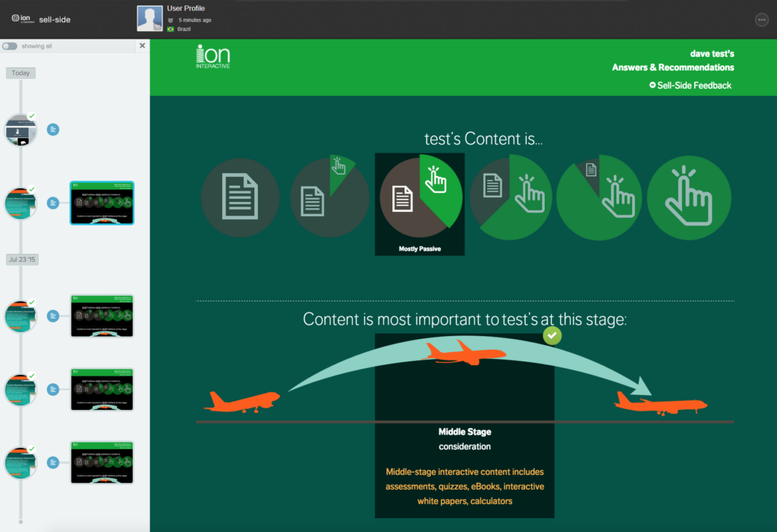The height and width of the screenshot is (532, 777).
Task: Click the slightly interactive pie icon
Action: [x=330, y=197]
